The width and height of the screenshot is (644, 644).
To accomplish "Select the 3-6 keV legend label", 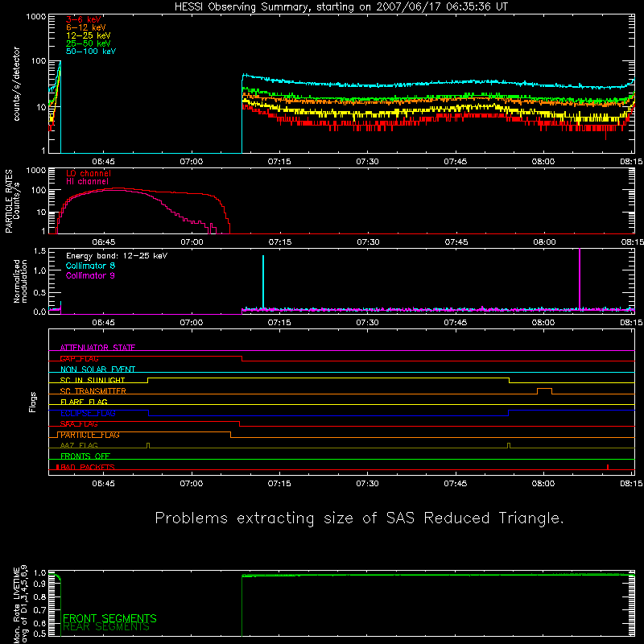I will point(84,19).
